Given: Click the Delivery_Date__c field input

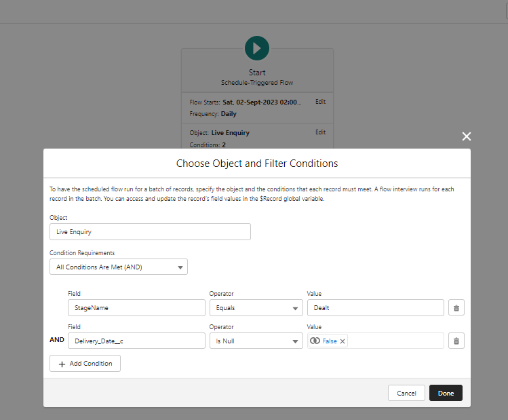Looking at the screenshot, I should (x=136, y=341).
